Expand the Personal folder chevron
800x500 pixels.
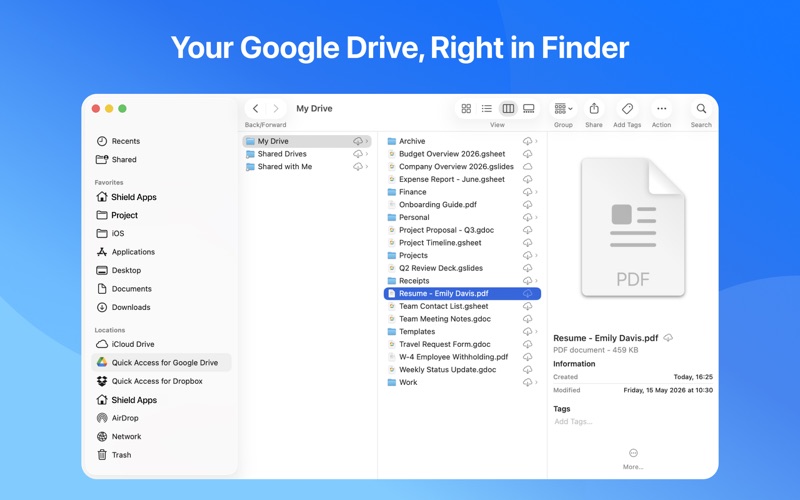[x=536, y=217]
